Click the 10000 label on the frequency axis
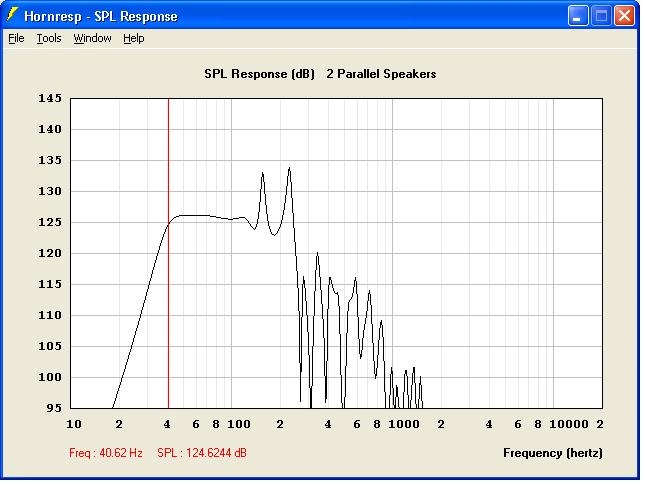 569,424
